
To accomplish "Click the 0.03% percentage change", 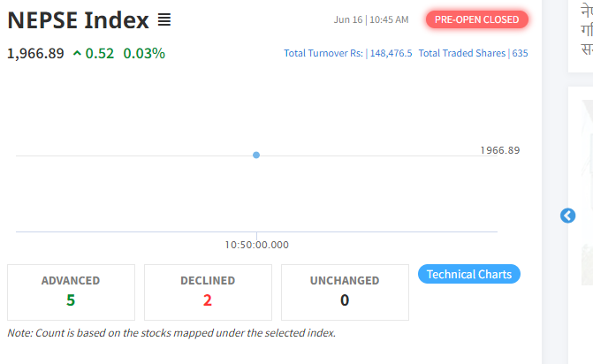I will (144, 54).
